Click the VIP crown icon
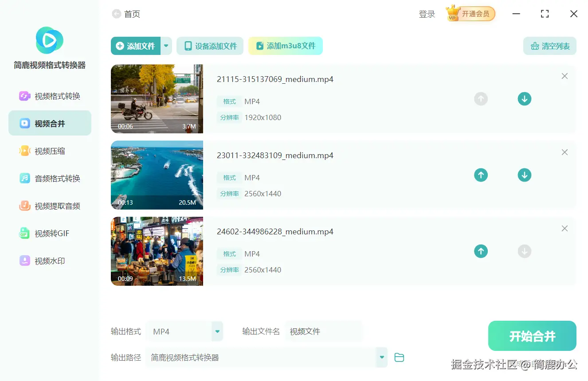This screenshot has height=381, width=588. [x=453, y=13]
